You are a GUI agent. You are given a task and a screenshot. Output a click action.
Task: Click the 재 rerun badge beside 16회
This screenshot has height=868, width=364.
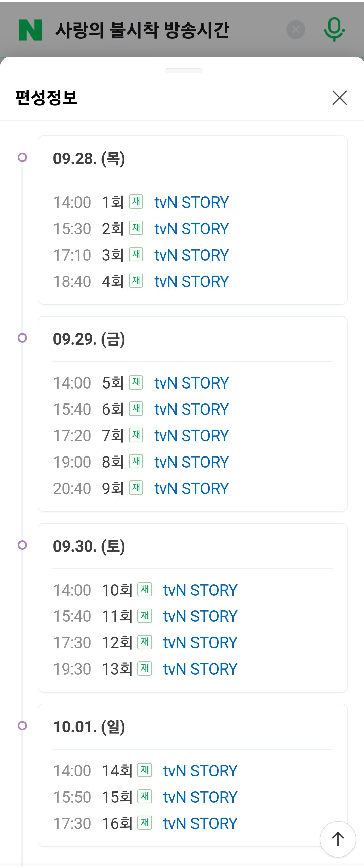tap(144, 823)
